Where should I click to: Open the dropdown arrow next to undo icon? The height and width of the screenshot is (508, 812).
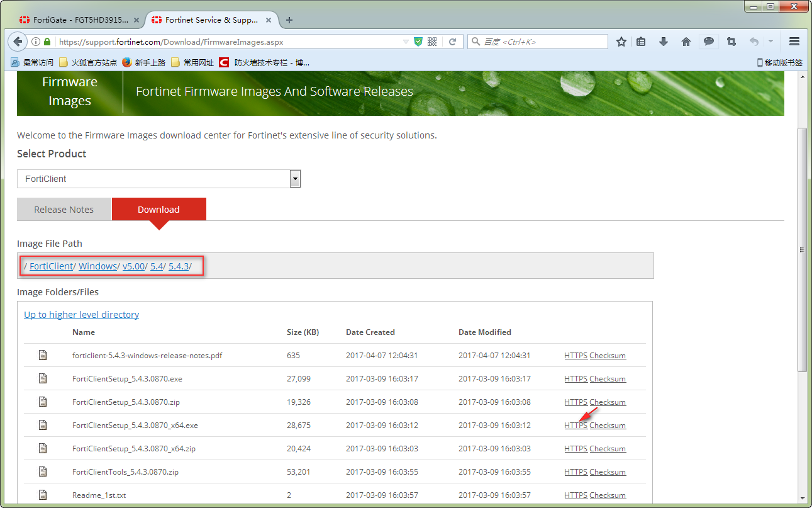click(770, 42)
